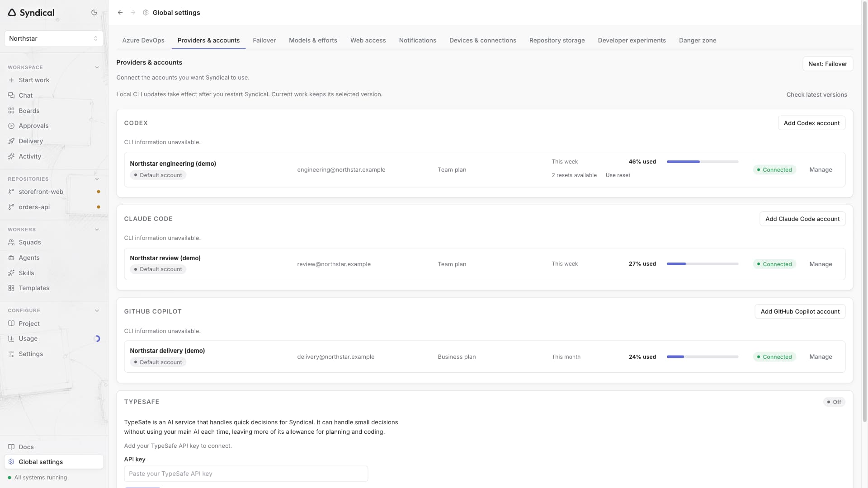Click Check latest versions link
Screen dimensions: 868x488
pos(817,94)
